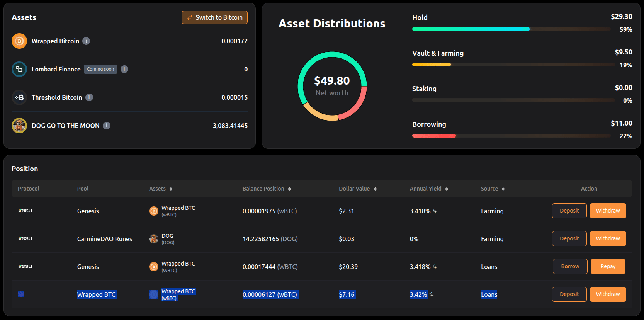Click the Wrapped BTC coin icon in the $20.39 row
The image size is (644, 320).
point(154,267)
